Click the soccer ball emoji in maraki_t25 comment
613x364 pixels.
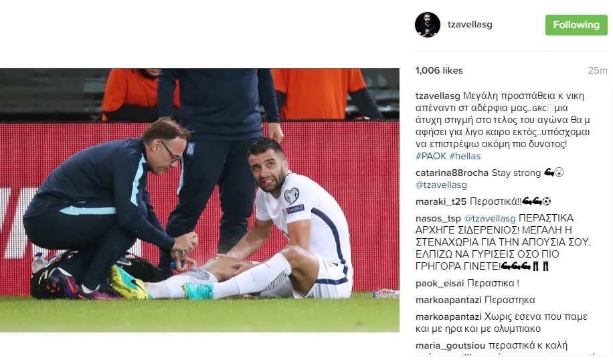tap(547, 201)
